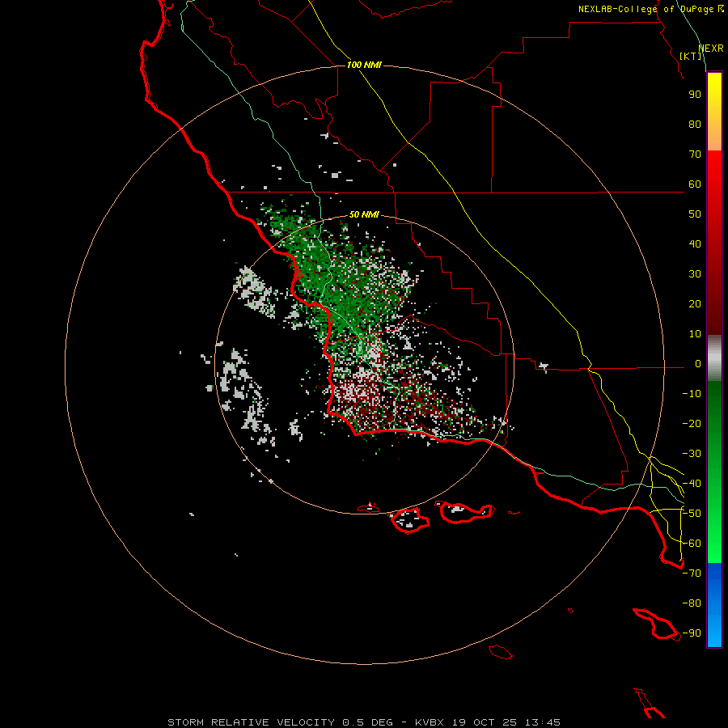728x728 pixels.
Task: Select the -90 value on velocity scale
Action: tap(692, 633)
